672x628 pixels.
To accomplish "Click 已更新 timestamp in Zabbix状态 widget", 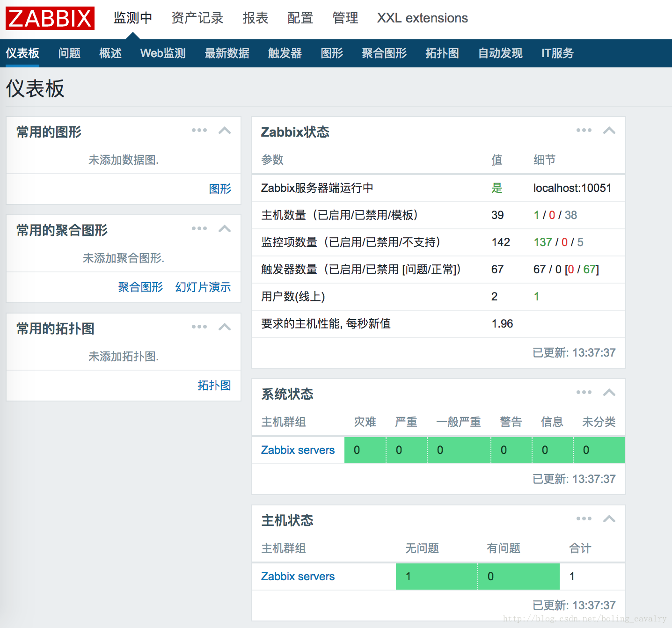I will [x=574, y=352].
